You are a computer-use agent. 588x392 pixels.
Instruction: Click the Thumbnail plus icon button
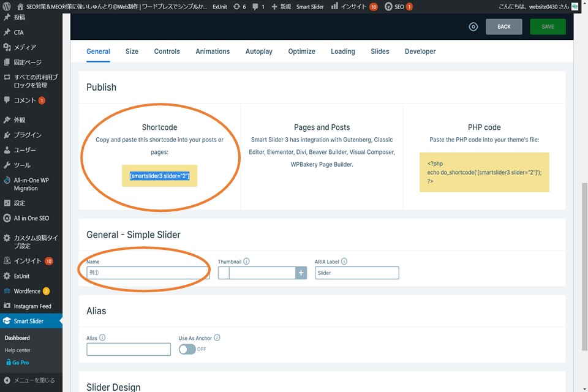(301, 273)
